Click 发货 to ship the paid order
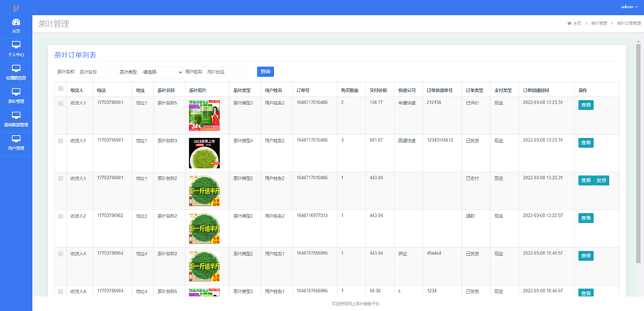 click(x=602, y=181)
